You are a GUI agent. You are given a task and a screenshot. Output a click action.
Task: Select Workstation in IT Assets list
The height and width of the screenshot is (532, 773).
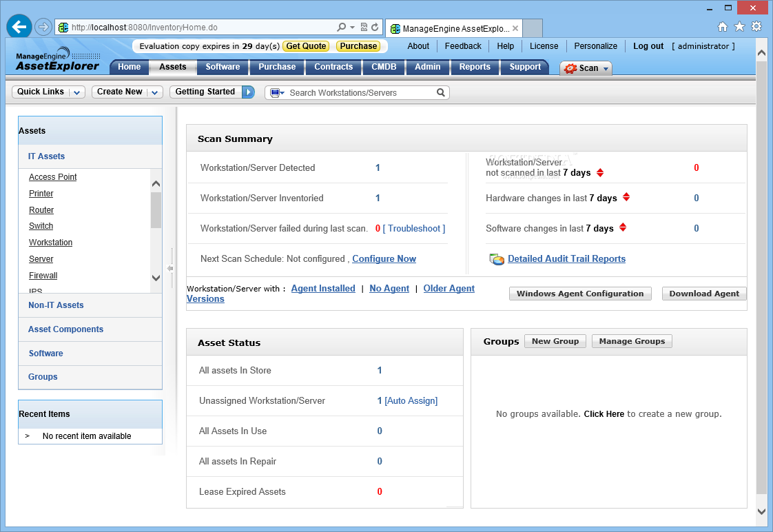(50, 243)
